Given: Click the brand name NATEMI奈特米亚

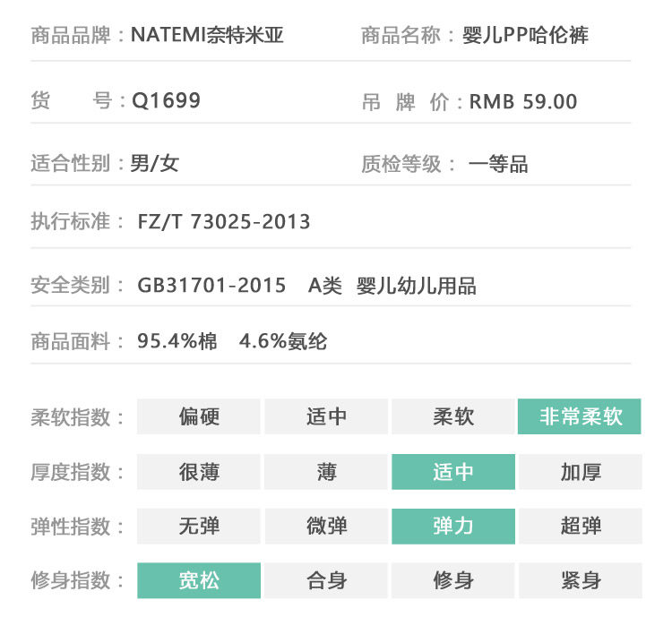Looking at the screenshot, I should pos(207,35).
